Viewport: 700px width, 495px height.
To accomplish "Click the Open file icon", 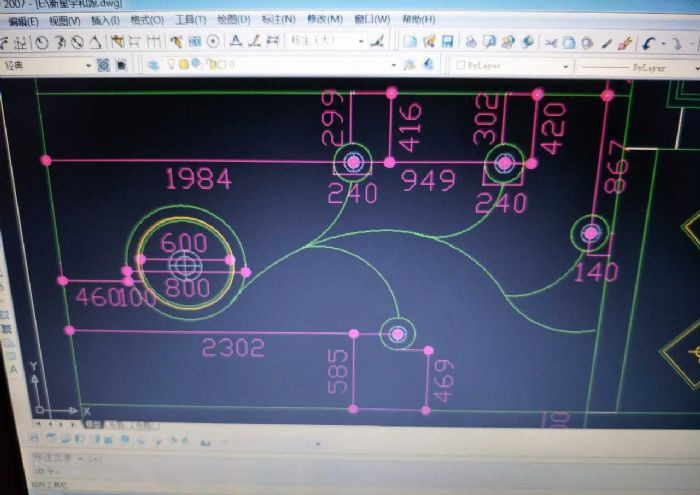I will tap(429, 42).
